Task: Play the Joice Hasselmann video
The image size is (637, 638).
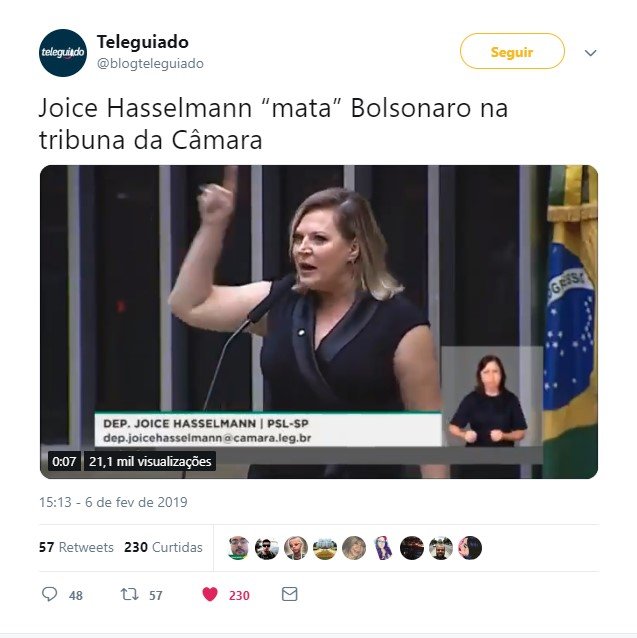Action: (x=318, y=321)
